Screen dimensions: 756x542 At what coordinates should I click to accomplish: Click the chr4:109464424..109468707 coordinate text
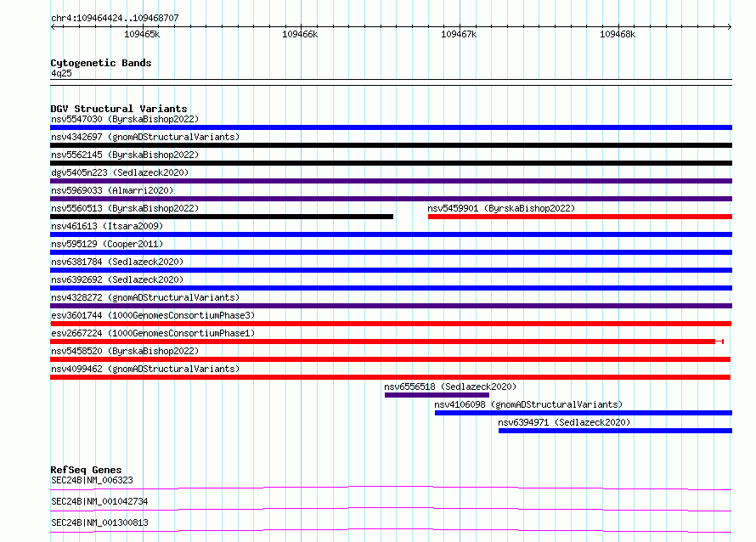pos(115,19)
